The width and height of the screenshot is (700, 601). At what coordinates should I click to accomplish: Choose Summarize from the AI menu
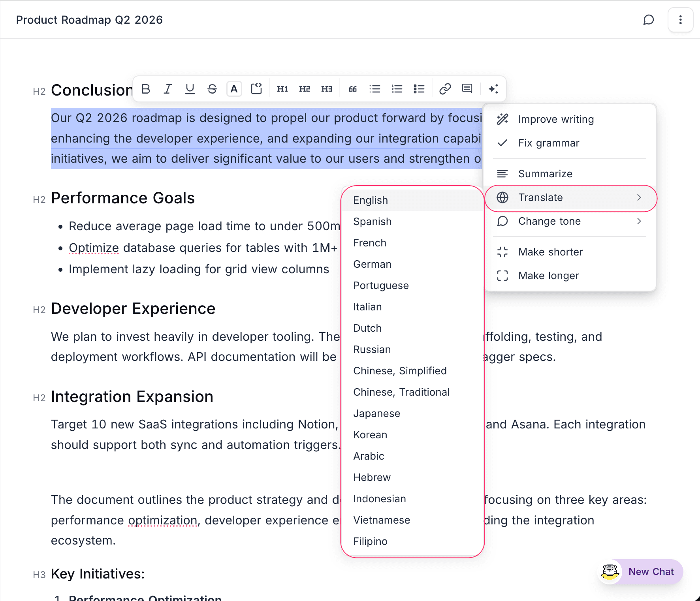(x=545, y=174)
